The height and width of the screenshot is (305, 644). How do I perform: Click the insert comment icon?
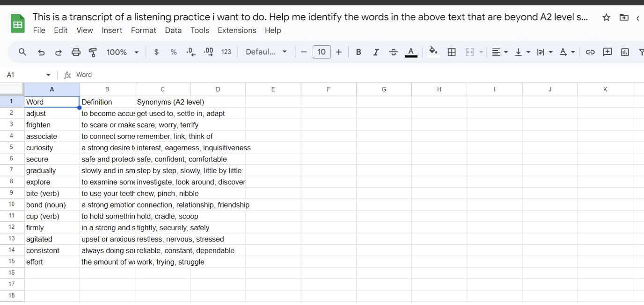click(x=607, y=52)
